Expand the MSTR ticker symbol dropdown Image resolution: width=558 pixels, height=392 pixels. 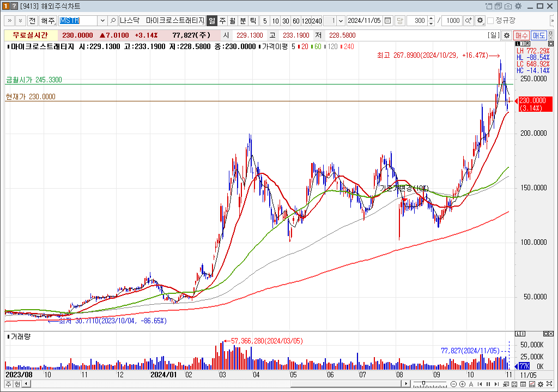(102, 21)
